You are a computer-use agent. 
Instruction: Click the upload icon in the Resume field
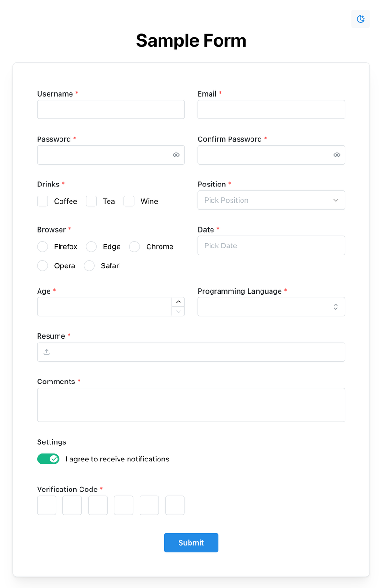47,352
